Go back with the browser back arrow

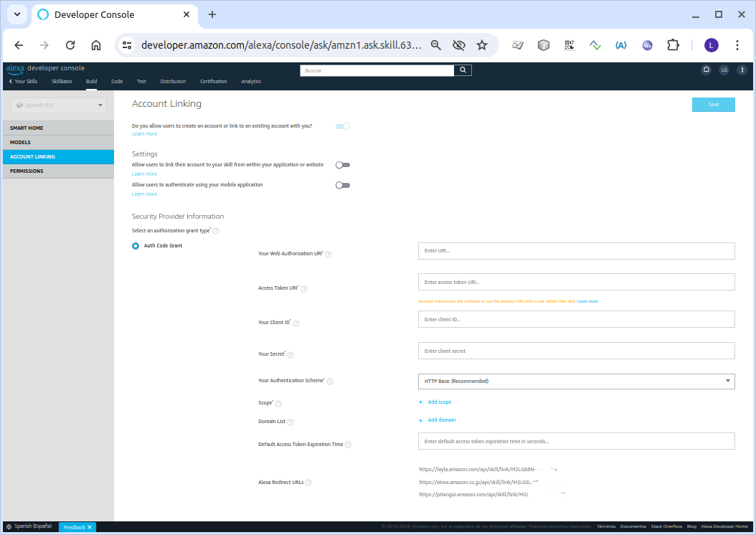19,45
